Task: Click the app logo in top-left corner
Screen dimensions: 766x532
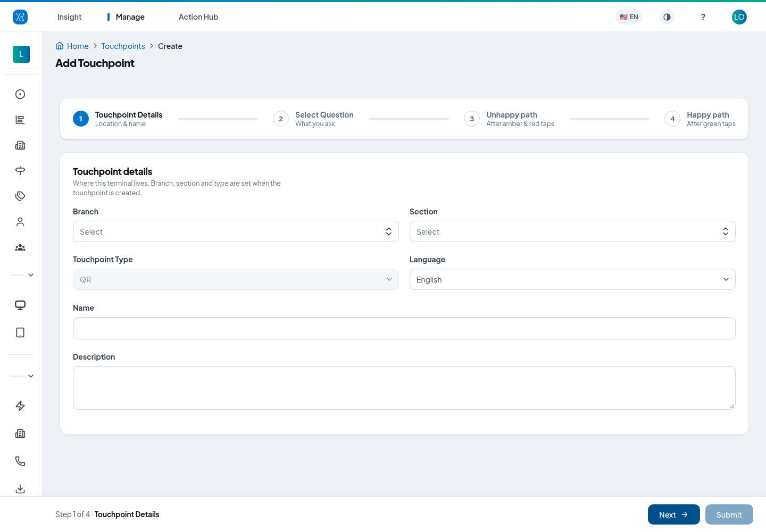Action: pyautogui.click(x=20, y=17)
